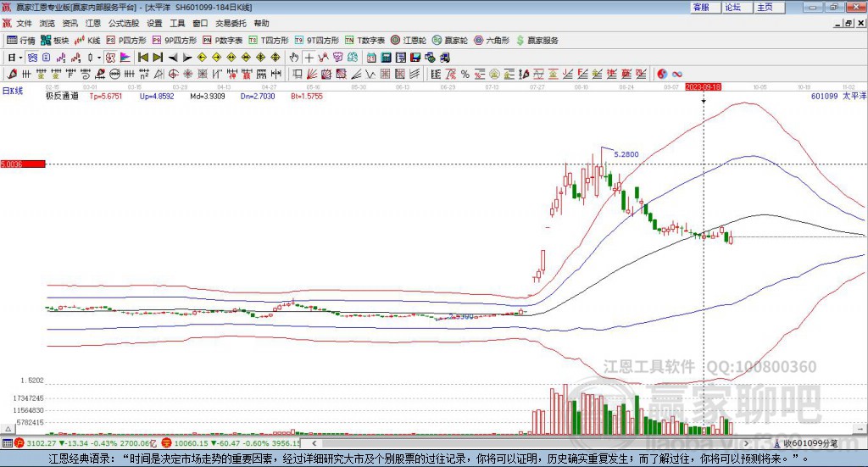Screen dimensions: 868x467
Task: Open the 六角形 hexagon chart tool
Action: 492,41
